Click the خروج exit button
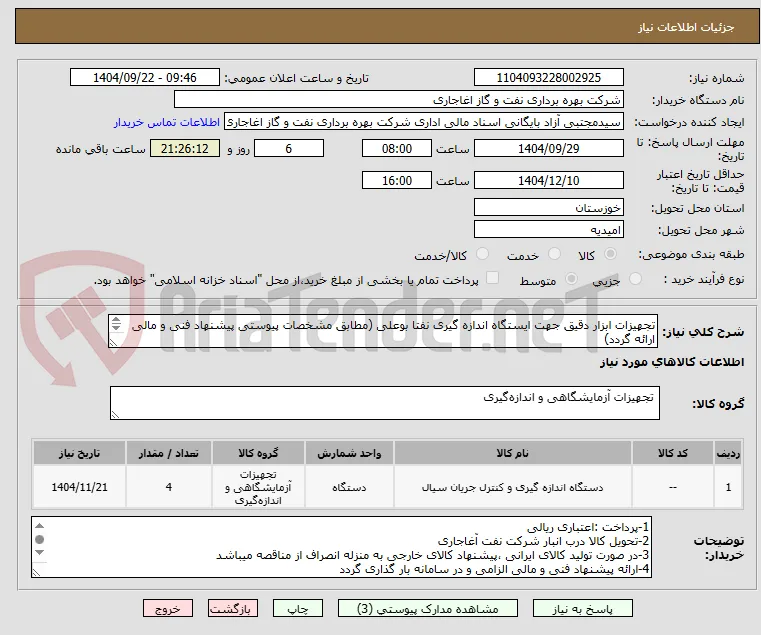Viewport: 761px width, 635px height. click(168, 608)
